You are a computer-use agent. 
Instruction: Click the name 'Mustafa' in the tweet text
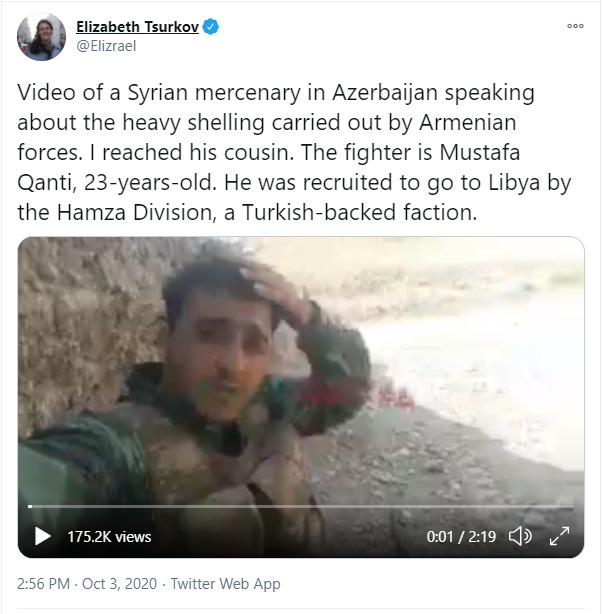(480, 152)
